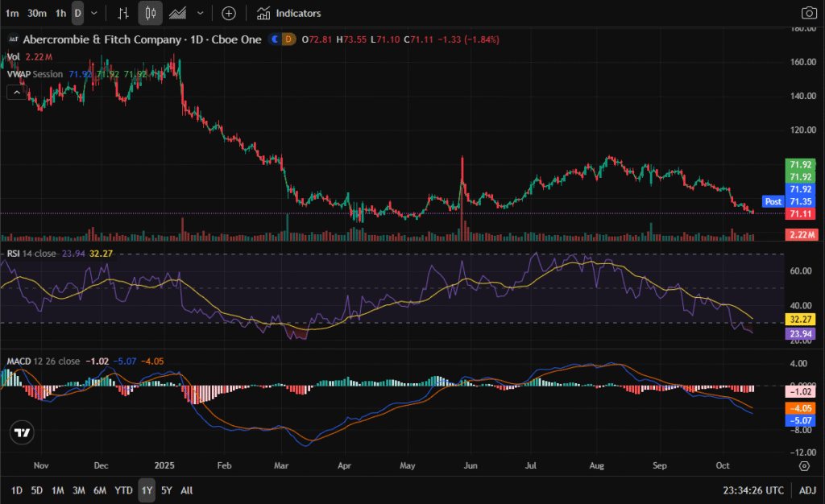The height and width of the screenshot is (504, 825).
Task: Switch to the area chart style icon
Action: coord(178,13)
